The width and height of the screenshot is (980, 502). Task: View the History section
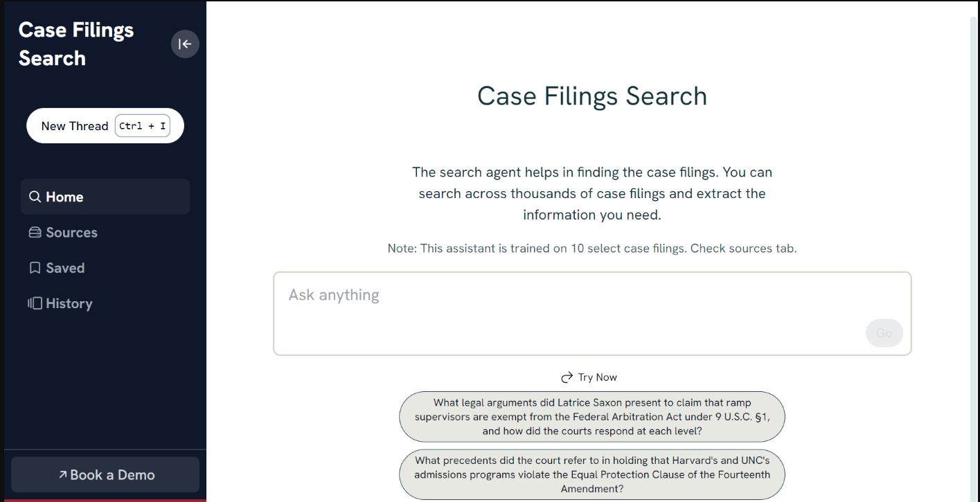pyautogui.click(x=105, y=303)
